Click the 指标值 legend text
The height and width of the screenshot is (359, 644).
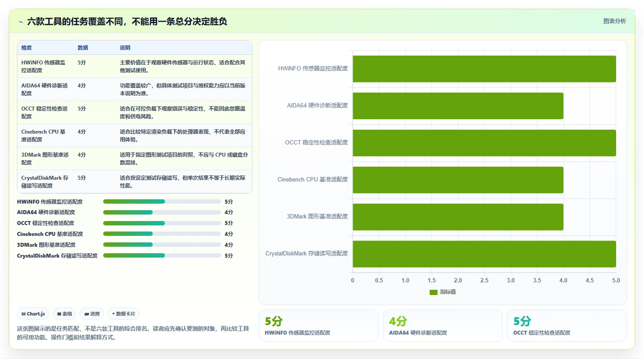(448, 292)
